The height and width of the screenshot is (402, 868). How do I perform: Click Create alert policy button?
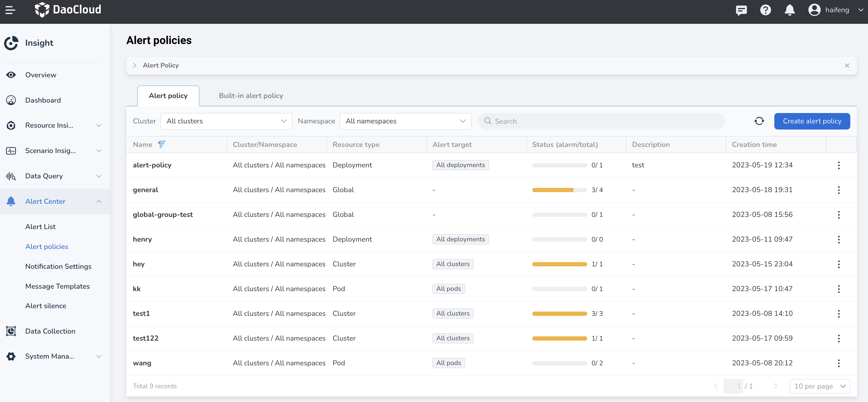812,121
